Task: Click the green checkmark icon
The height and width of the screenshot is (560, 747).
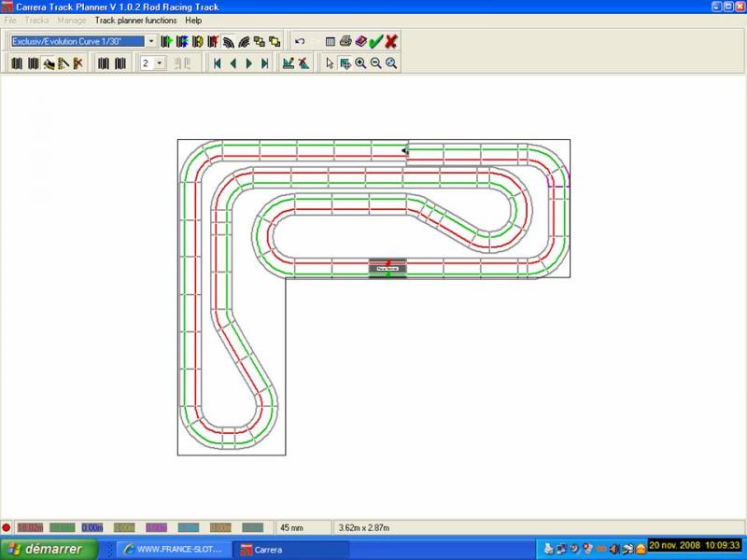Action: [x=375, y=41]
